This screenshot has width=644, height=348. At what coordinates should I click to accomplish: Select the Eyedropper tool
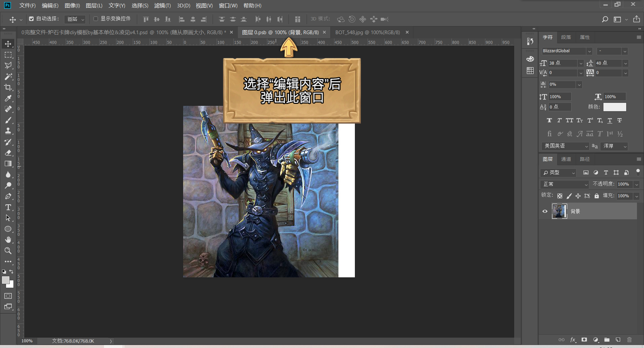coord(8,98)
